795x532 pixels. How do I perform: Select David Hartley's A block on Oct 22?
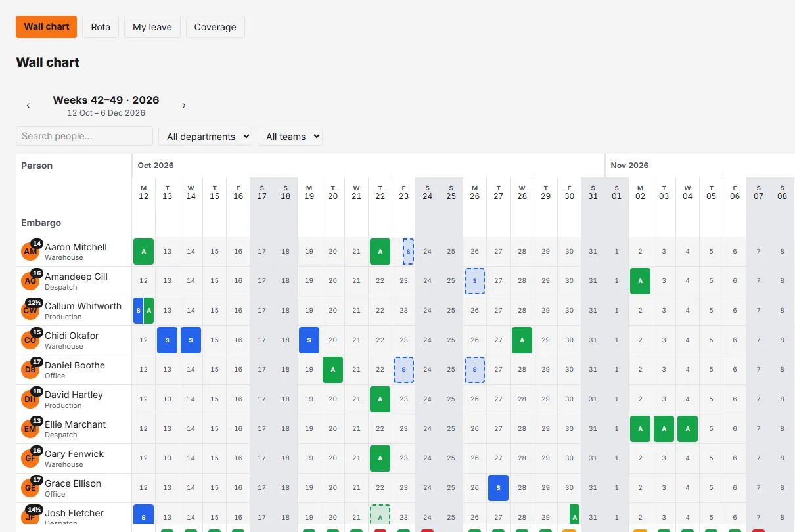click(380, 399)
